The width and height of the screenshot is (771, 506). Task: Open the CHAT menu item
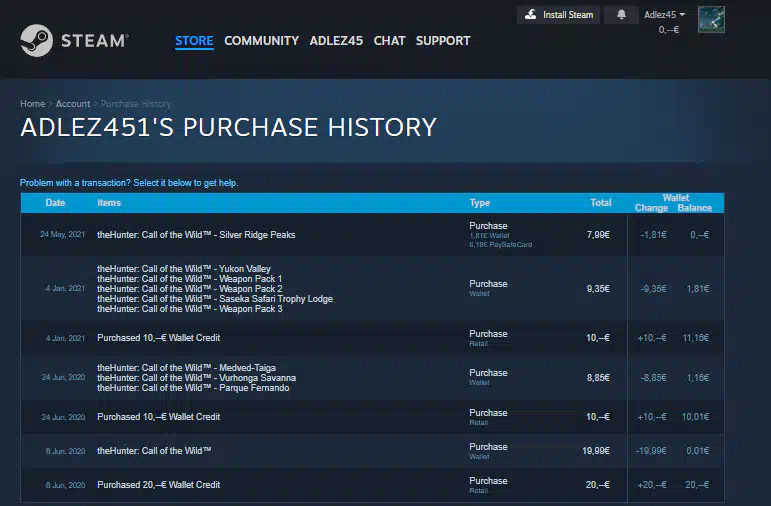389,41
